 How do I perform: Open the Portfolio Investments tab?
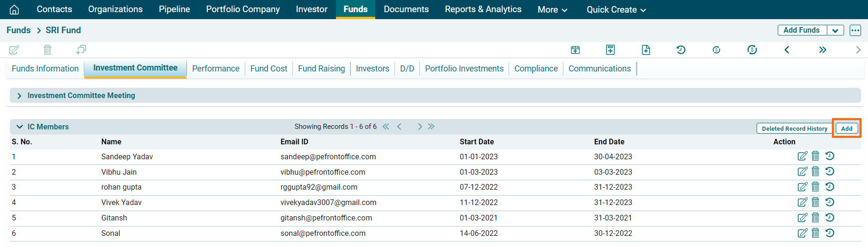click(x=464, y=69)
